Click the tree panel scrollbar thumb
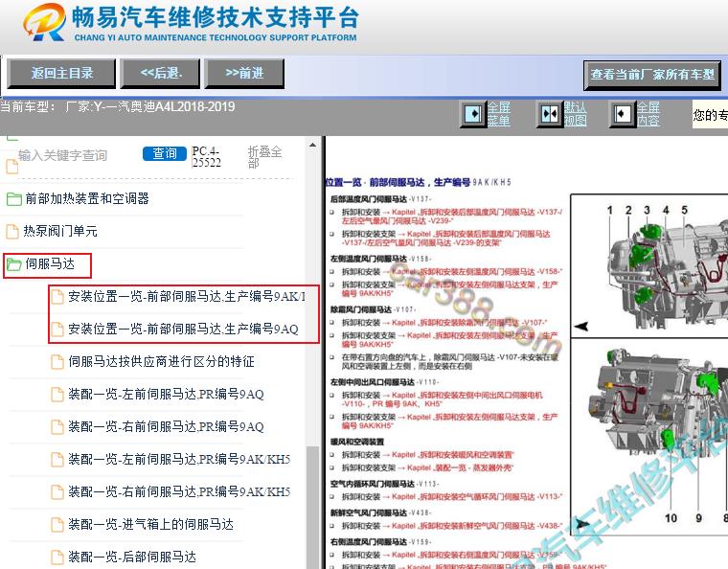The image size is (728, 569). pos(313,508)
